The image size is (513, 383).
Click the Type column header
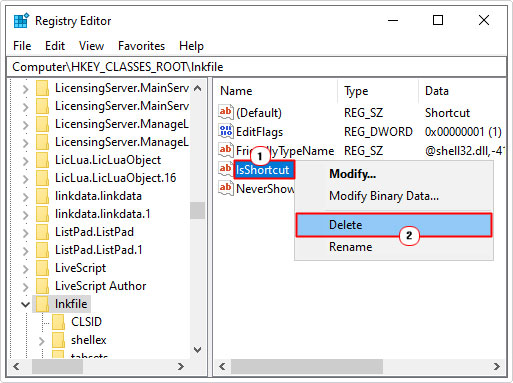click(378, 91)
